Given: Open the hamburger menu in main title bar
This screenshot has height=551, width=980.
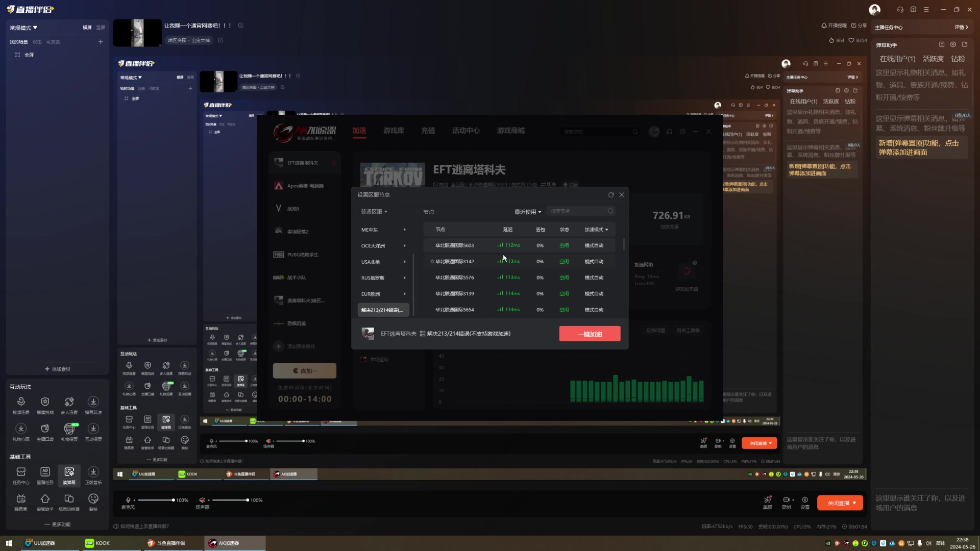Looking at the screenshot, I should (926, 9).
